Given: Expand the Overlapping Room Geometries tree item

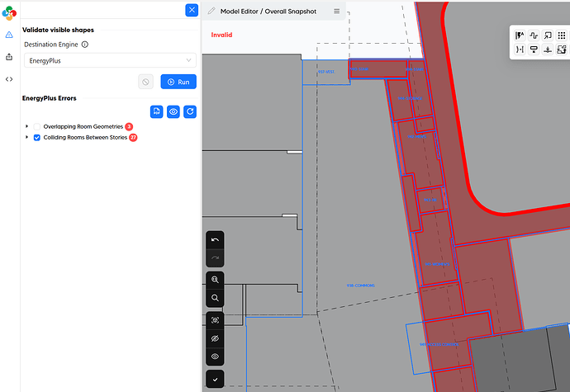Looking at the screenshot, I should pos(27,126).
